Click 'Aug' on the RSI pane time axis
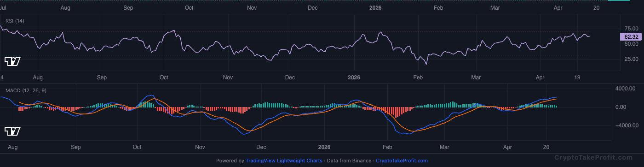 tap(38, 78)
